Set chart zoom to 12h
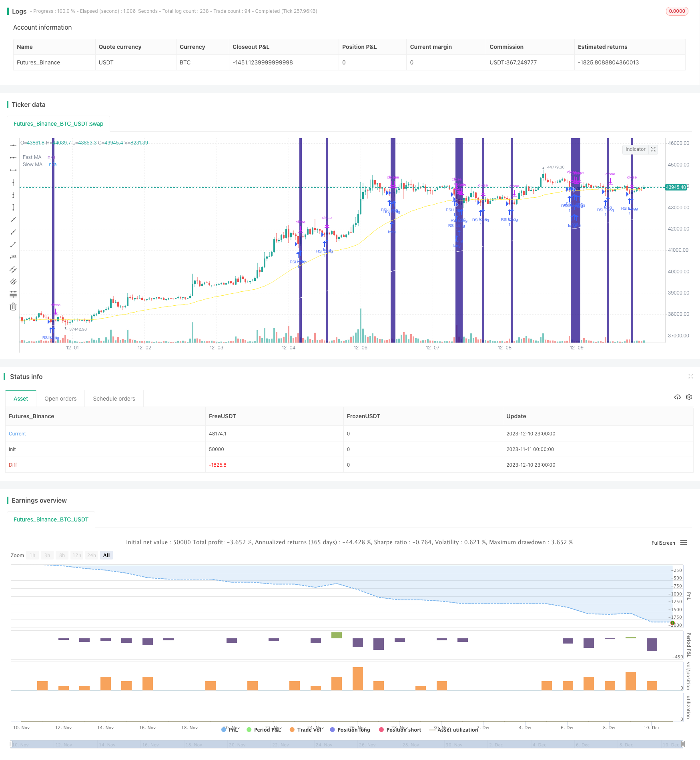The width and height of the screenshot is (700, 760). pyautogui.click(x=77, y=555)
